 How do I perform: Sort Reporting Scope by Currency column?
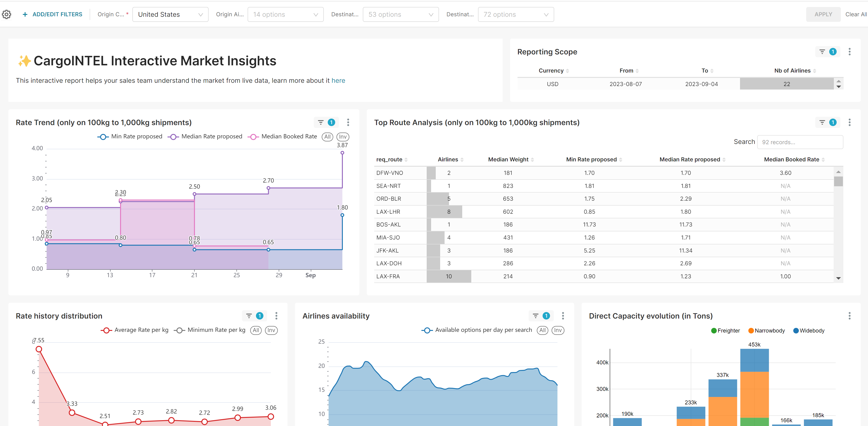click(554, 70)
